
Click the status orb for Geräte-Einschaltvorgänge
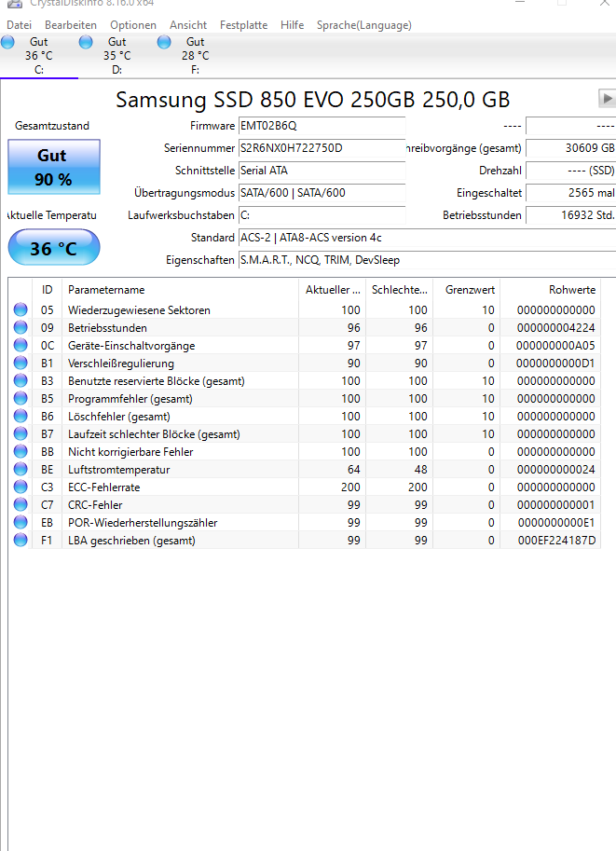tap(21, 345)
